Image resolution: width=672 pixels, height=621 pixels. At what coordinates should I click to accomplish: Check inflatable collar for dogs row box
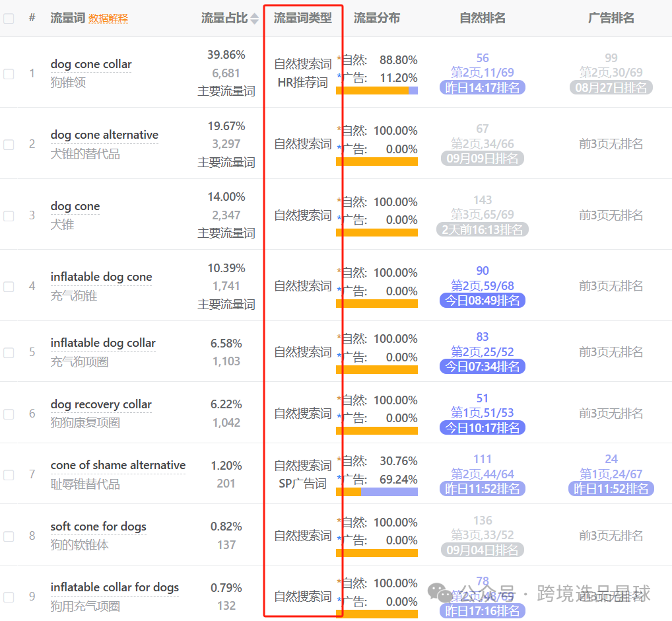tap(9, 597)
